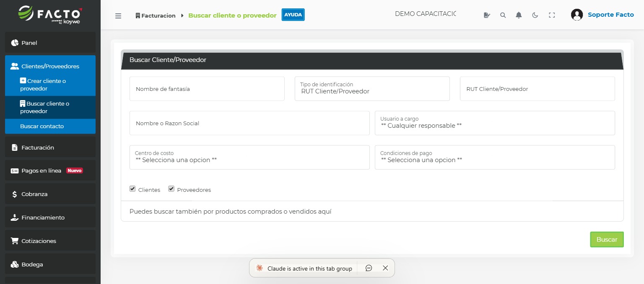Click the document edit icon in the header
The height and width of the screenshot is (284, 644).
[487, 15]
